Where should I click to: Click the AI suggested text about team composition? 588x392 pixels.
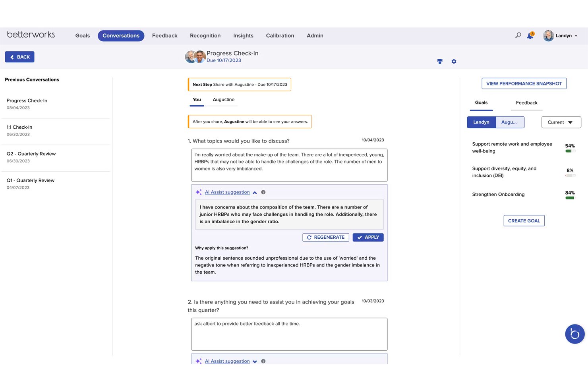289,214
